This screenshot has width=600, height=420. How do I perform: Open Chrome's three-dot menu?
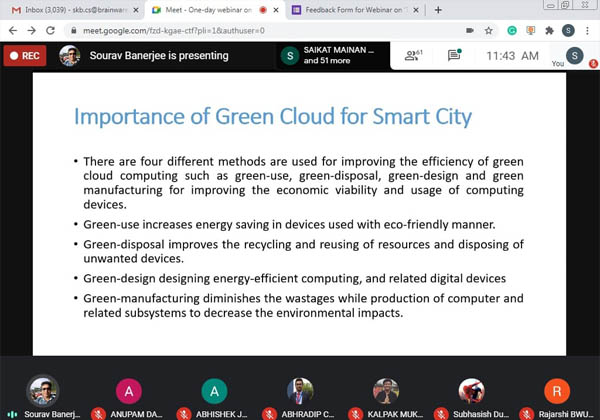tap(587, 31)
